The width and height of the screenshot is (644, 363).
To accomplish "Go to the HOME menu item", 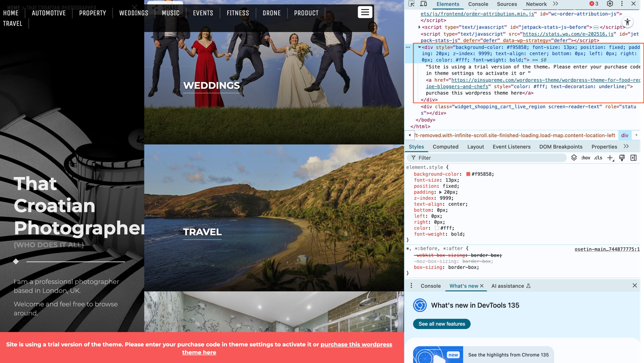I will tap(11, 13).
